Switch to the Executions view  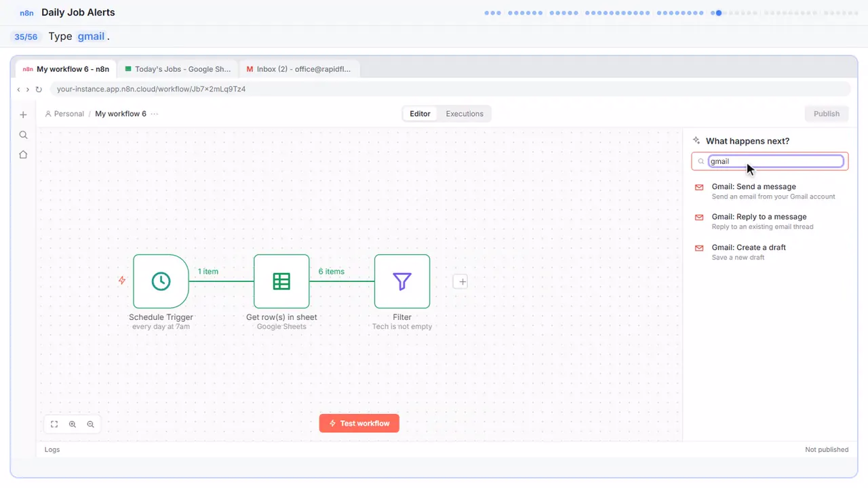[465, 114]
